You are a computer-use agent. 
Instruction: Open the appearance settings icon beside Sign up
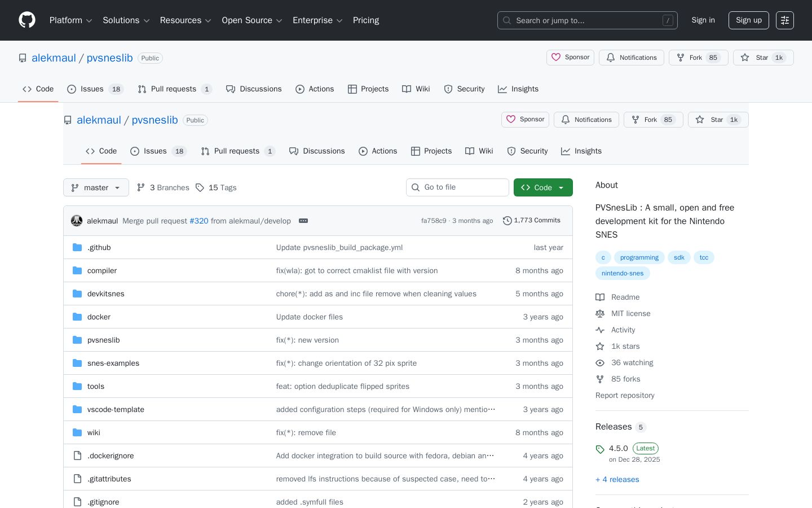tap(785, 20)
